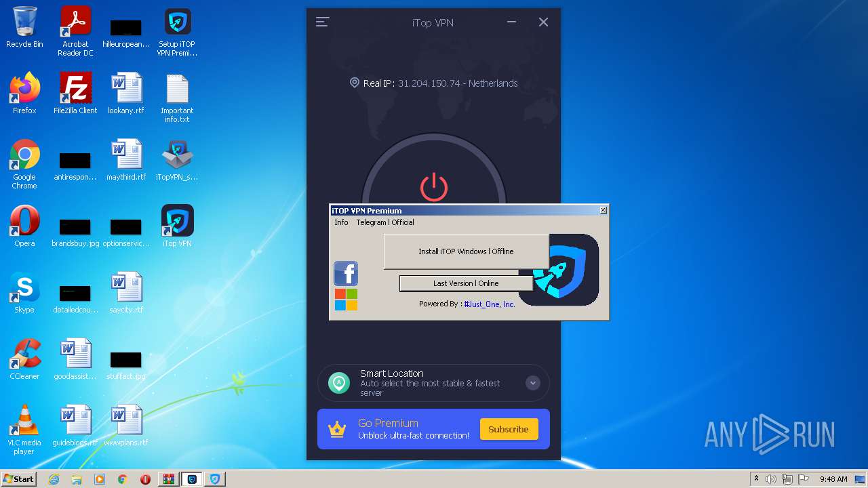Show hidden system tray icons

click(x=756, y=479)
